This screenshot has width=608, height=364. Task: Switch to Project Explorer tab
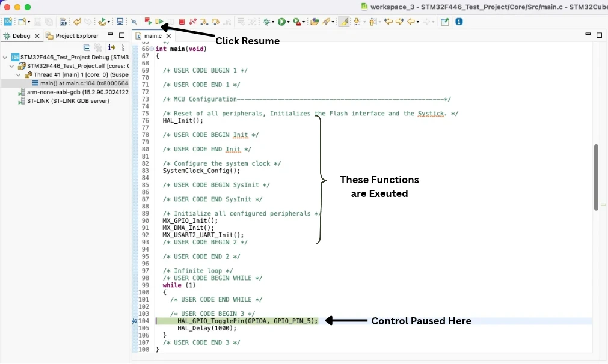pyautogui.click(x=72, y=35)
